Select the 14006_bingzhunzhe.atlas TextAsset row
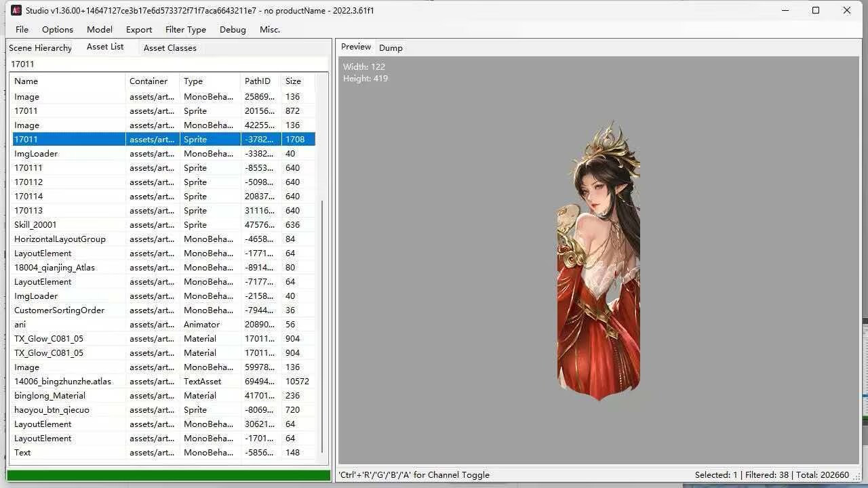Image resolution: width=868 pixels, height=488 pixels. point(163,381)
